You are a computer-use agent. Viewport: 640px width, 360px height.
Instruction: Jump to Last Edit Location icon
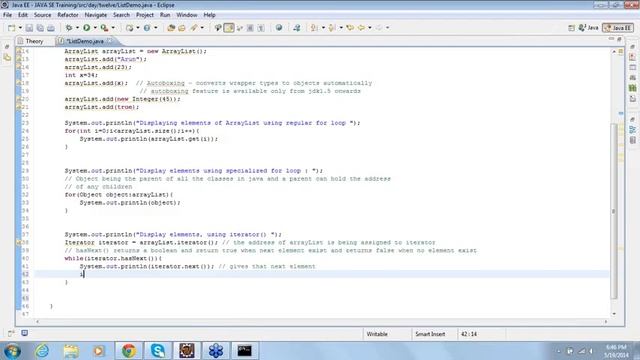[x=350, y=28]
